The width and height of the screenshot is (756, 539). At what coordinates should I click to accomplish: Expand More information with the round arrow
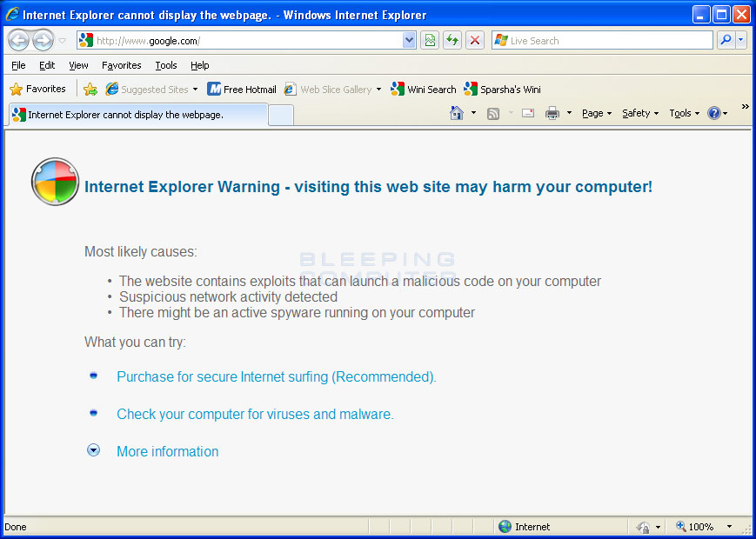(x=94, y=450)
